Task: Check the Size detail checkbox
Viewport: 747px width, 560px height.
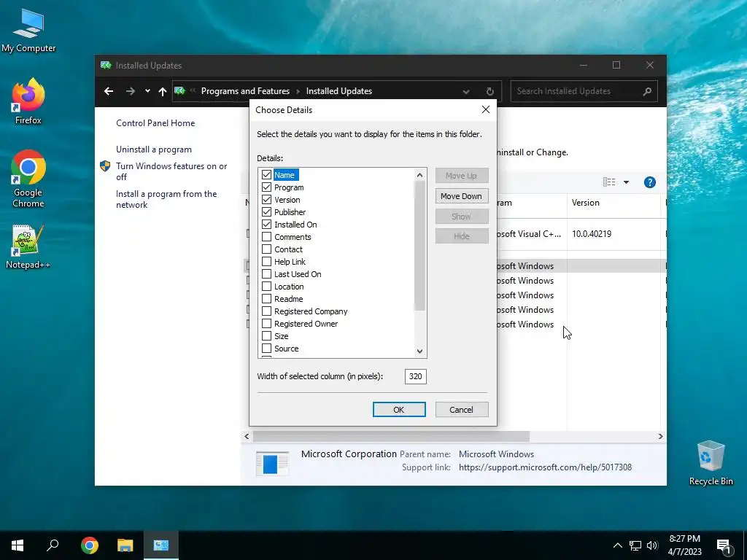Action: click(266, 335)
